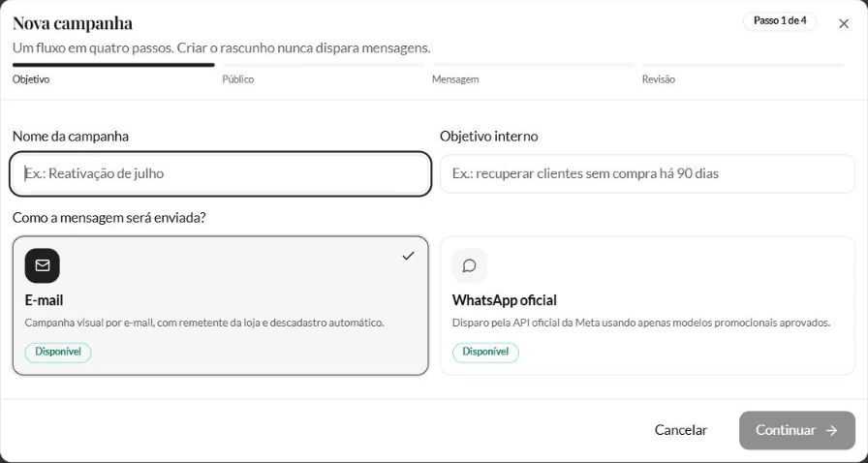This screenshot has width=868, height=463.
Task: Click the Público progress bar segment
Action: coord(324,65)
